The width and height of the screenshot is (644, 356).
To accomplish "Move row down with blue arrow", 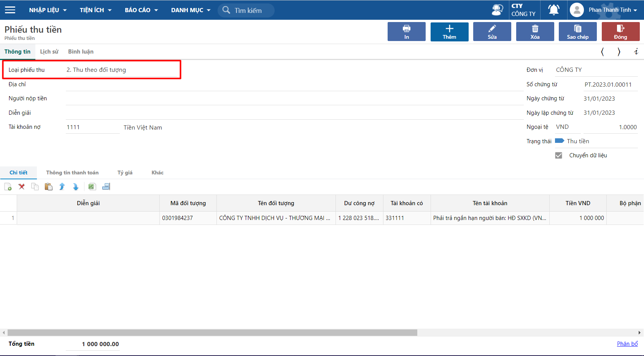I will tap(75, 187).
